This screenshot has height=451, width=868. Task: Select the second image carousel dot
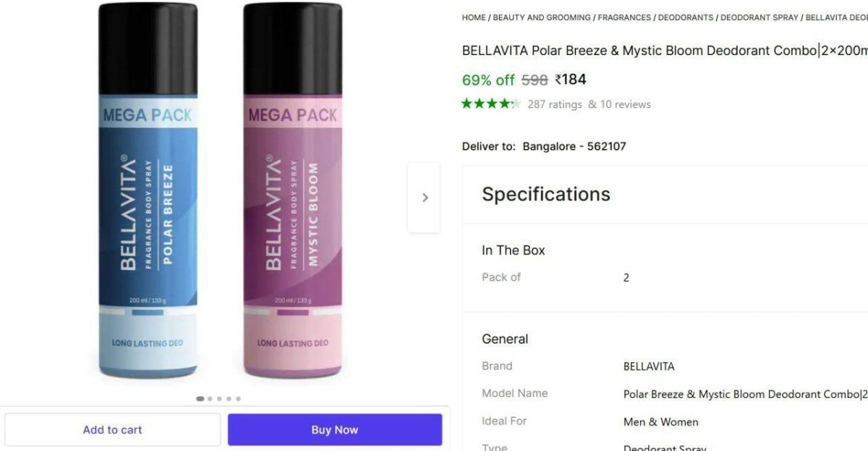coord(210,399)
